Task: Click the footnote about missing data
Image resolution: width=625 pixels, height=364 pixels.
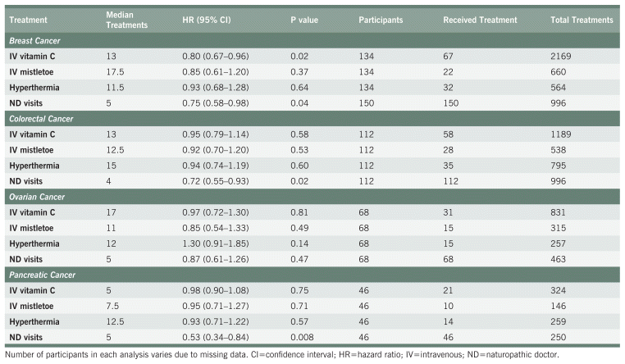Action: coord(282,355)
